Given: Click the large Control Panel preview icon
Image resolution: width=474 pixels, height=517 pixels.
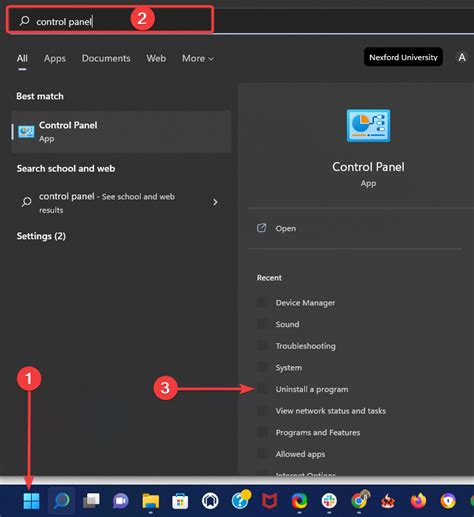Looking at the screenshot, I should (x=368, y=126).
